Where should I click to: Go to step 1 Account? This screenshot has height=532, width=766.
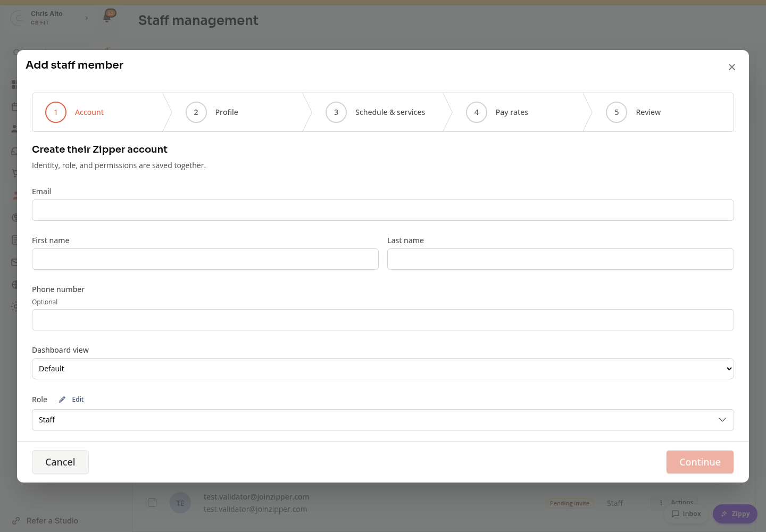pos(98,112)
